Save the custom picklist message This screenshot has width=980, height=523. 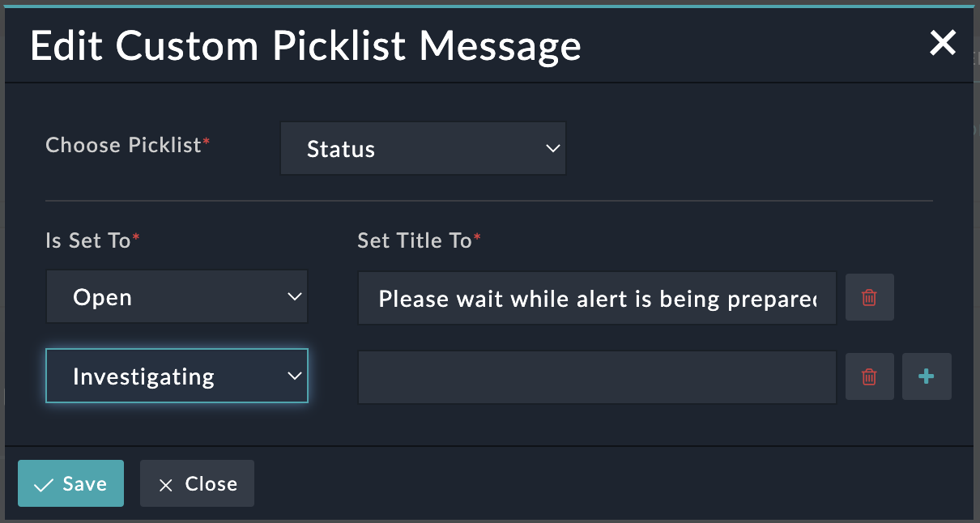pos(70,484)
